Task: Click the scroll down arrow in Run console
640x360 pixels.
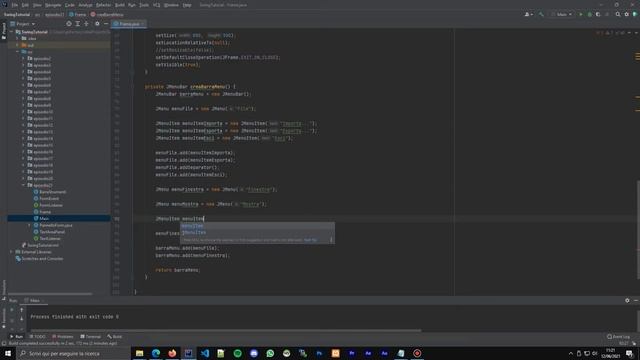Action: 22,319
